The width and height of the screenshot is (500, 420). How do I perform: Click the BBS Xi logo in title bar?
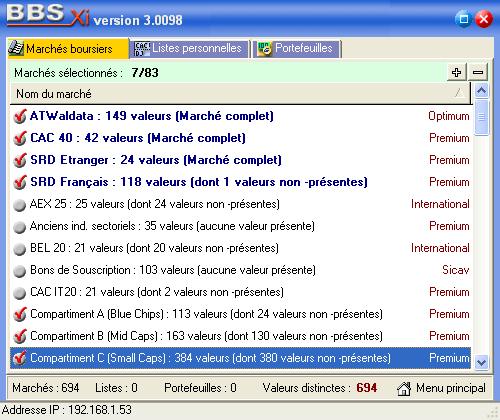[48, 15]
